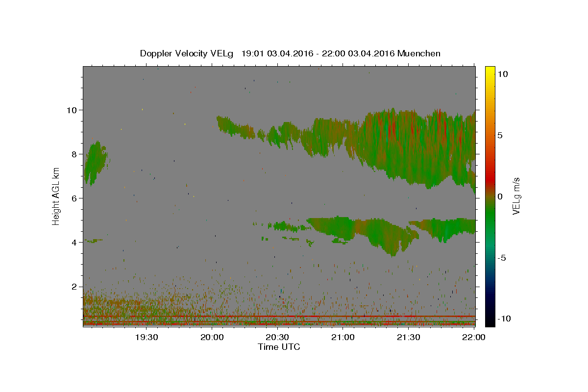This screenshot has height=392, width=588.
Task: Click the 6 km height tick label
Action: (x=75, y=198)
